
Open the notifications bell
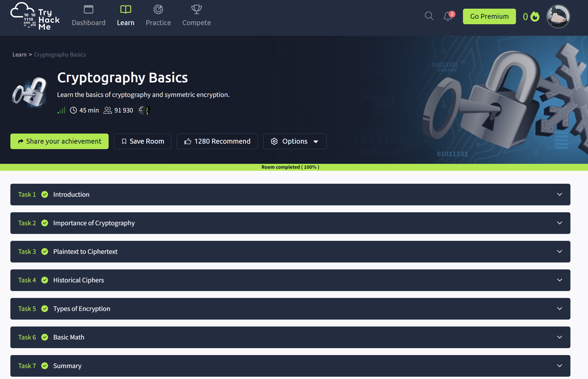point(447,17)
